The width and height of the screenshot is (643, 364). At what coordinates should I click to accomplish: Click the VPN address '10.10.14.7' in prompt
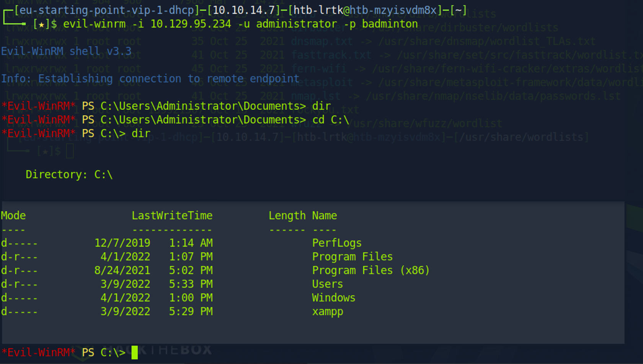tap(244, 10)
